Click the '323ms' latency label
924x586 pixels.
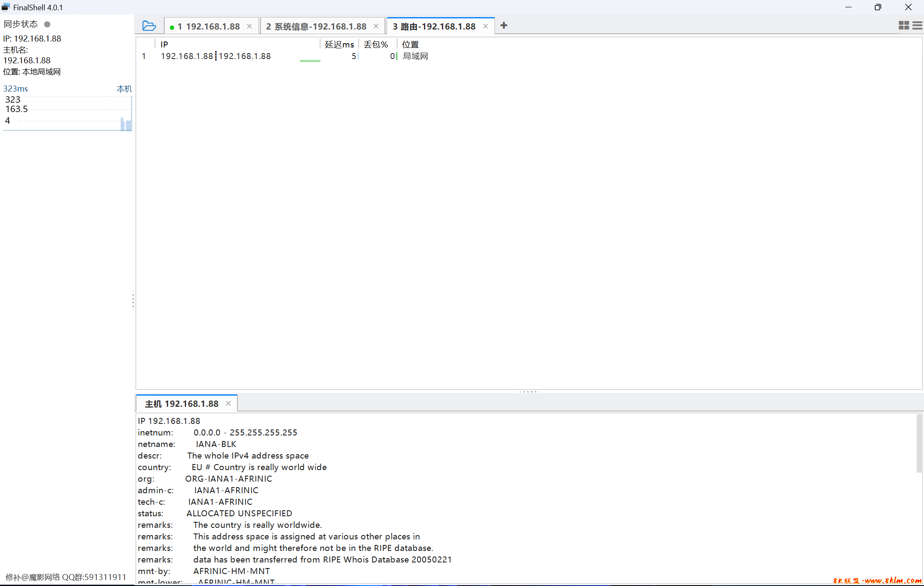pyautogui.click(x=15, y=89)
